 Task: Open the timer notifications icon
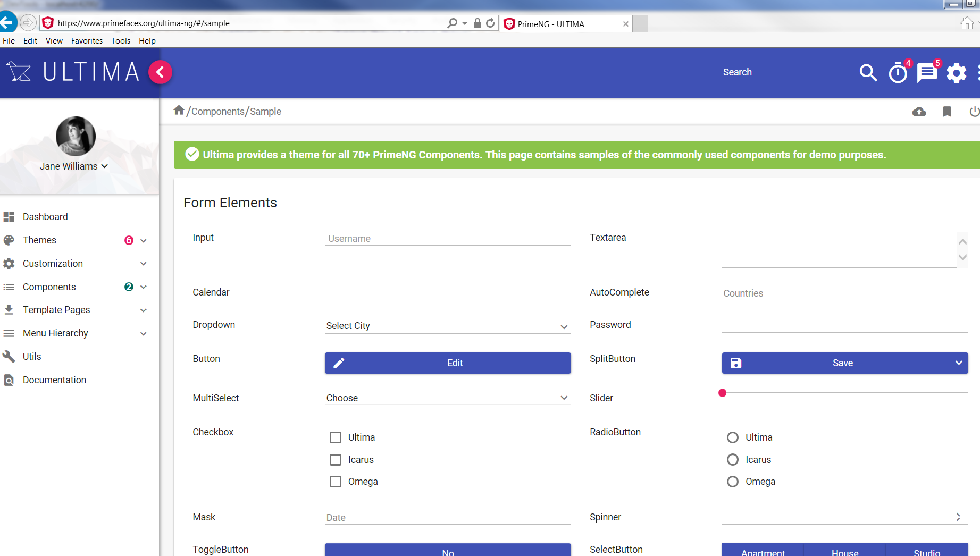tap(898, 73)
